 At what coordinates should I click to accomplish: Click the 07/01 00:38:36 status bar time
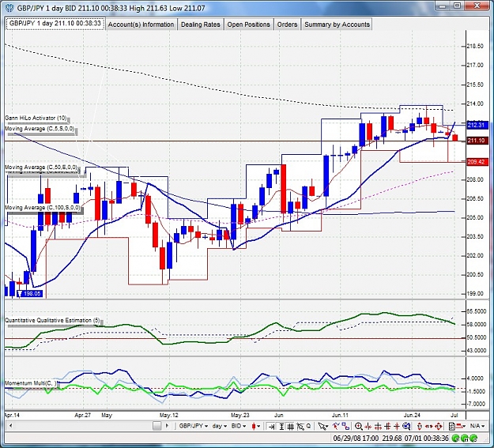point(426,438)
